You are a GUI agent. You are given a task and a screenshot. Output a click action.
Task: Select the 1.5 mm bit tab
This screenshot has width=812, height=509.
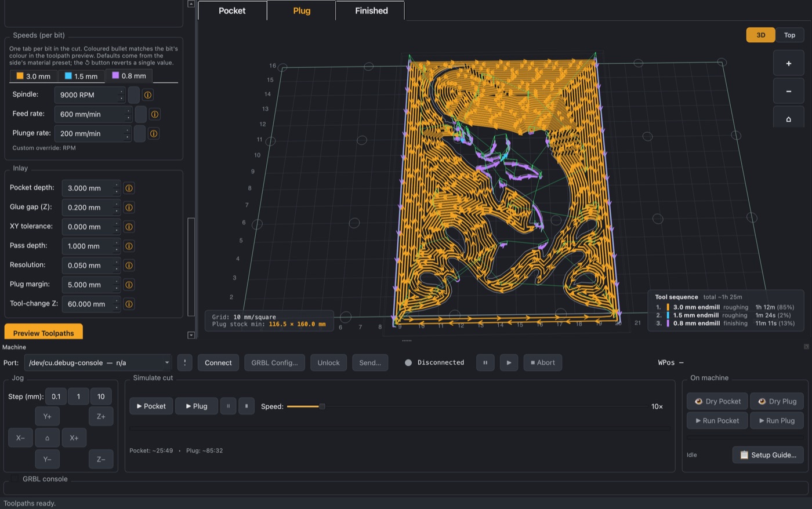coord(81,76)
